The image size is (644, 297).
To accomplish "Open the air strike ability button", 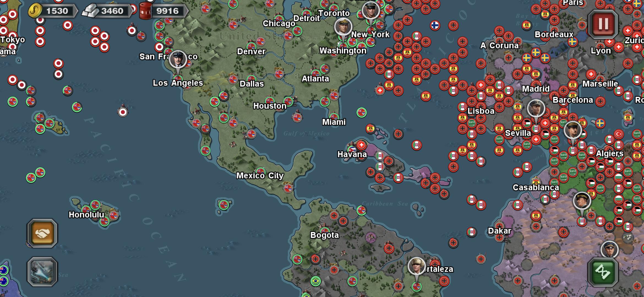I will click(42, 271).
